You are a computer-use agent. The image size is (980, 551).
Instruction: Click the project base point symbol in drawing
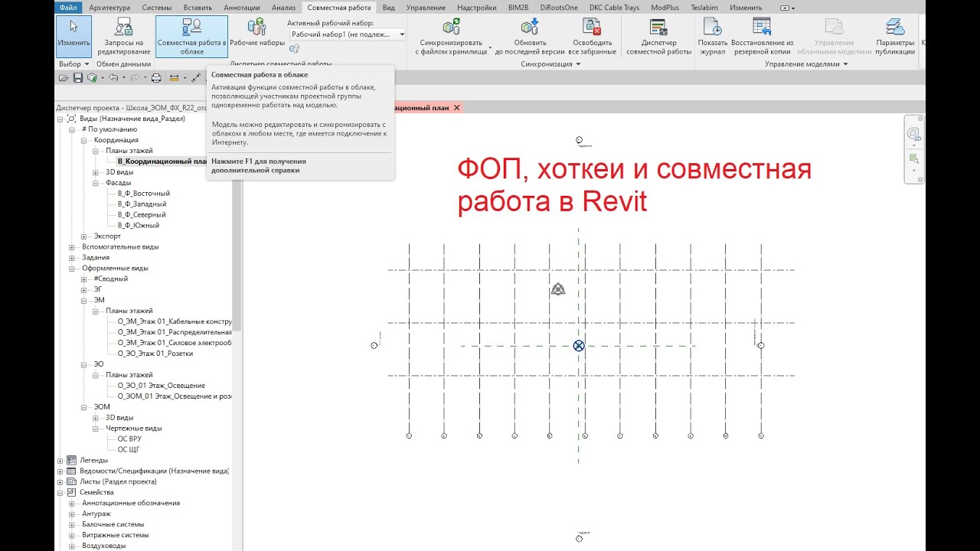[579, 346]
